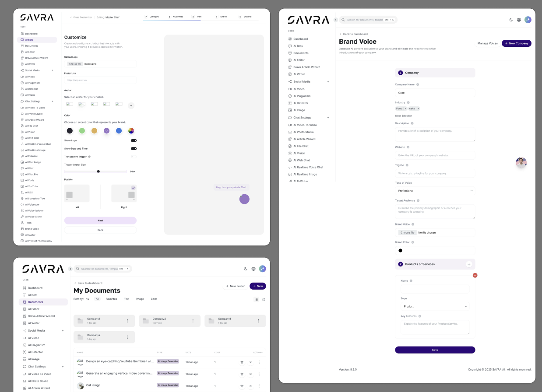Delete the 'Design an eye-catching YouTube' document
This screenshot has width=542, height=392.
250,362
